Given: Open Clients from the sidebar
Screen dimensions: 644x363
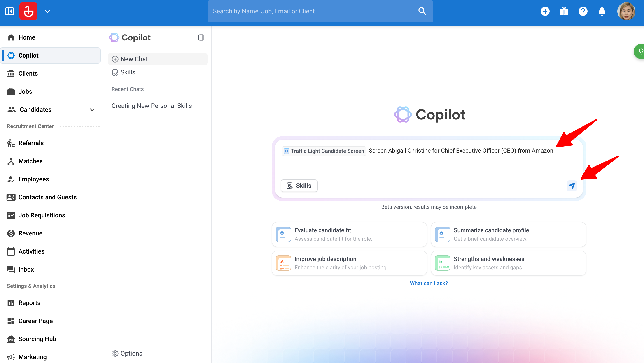Looking at the screenshot, I should (51, 74).
